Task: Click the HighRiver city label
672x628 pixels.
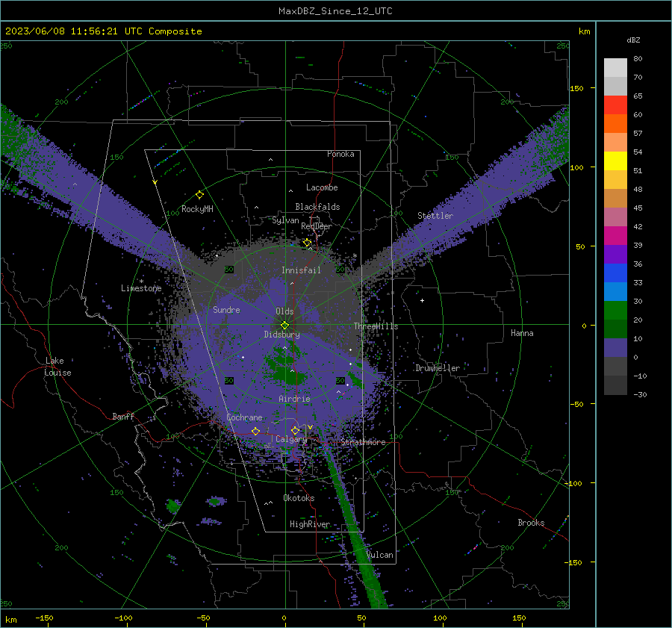Action: pyautogui.click(x=310, y=524)
